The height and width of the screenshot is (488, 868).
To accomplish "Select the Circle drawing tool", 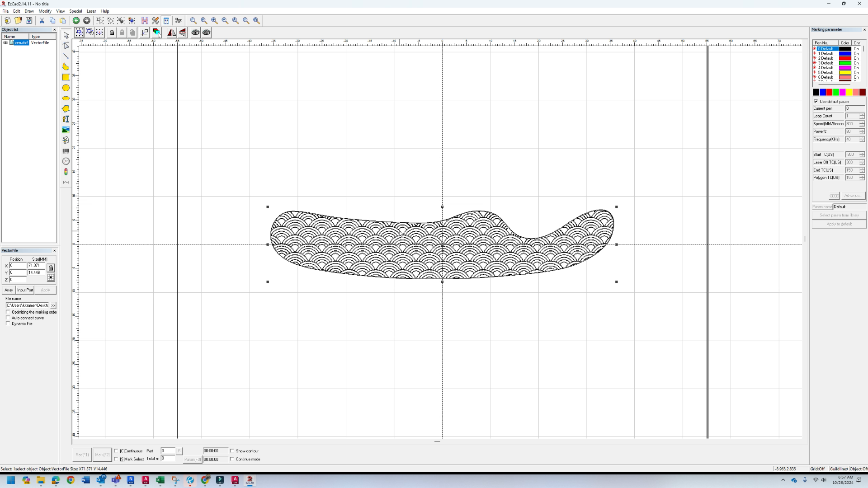I will pyautogui.click(x=66, y=88).
